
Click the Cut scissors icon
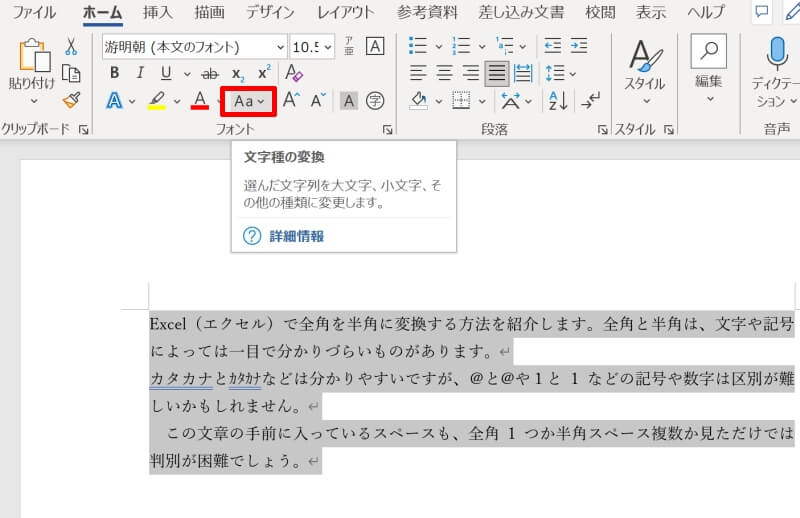click(x=71, y=46)
